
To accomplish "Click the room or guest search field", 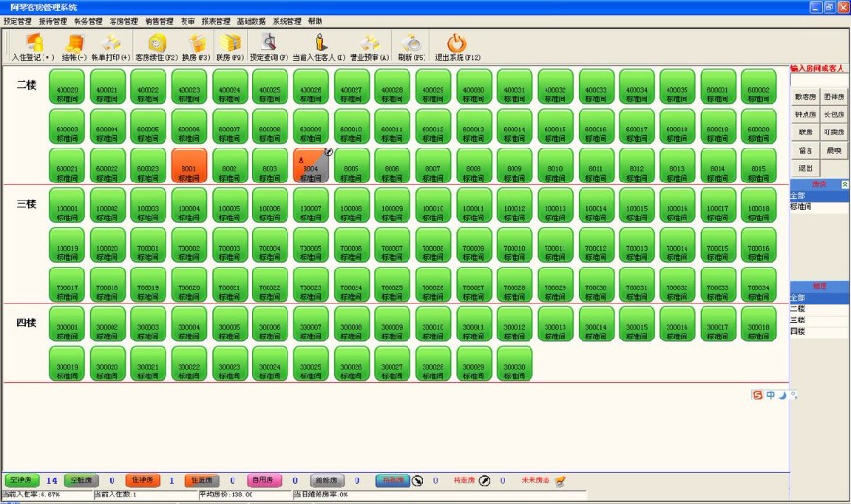I will coord(819,80).
